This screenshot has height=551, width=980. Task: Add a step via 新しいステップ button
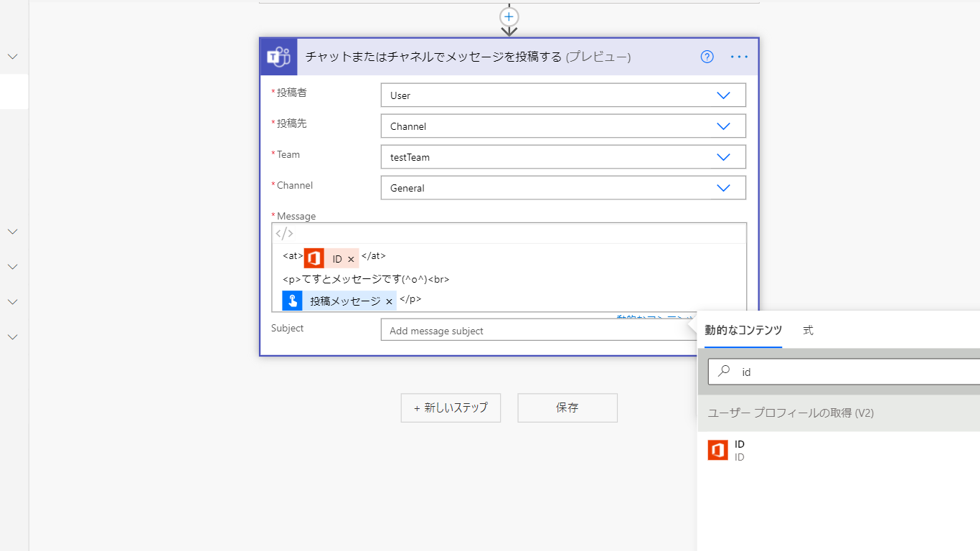(451, 408)
